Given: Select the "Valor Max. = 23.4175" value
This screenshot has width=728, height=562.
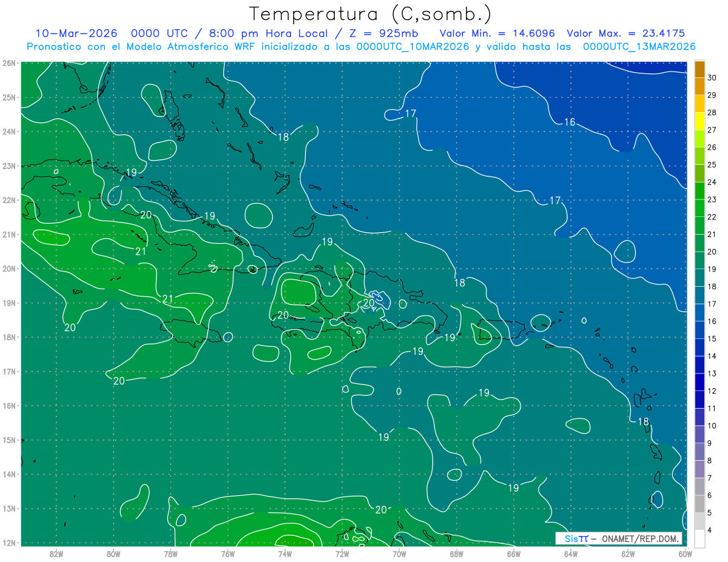Looking at the screenshot, I should pos(625,33).
